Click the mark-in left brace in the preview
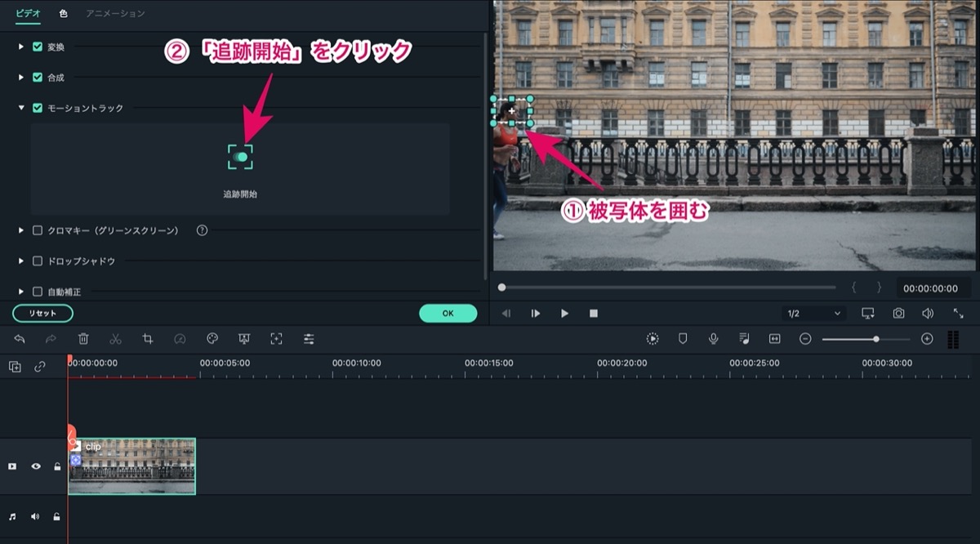The image size is (980, 544). 854,288
